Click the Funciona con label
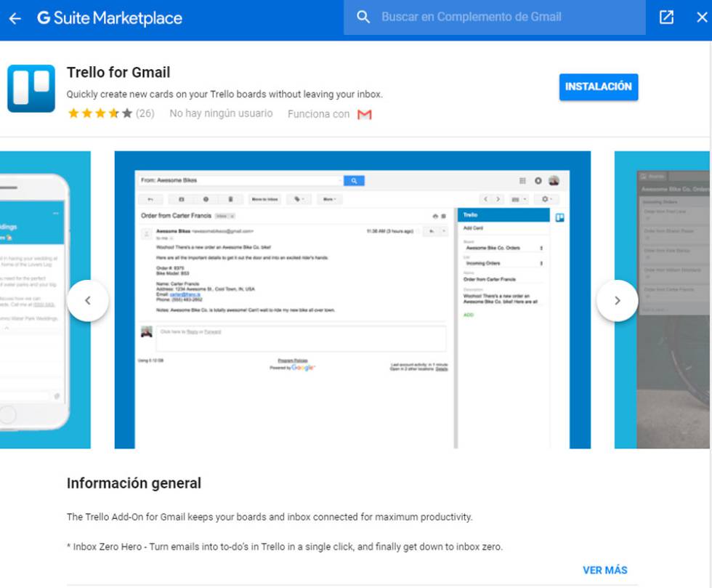Image resolution: width=712 pixels, height=588 pixels. pyautogui.click(x=319, y=114)
